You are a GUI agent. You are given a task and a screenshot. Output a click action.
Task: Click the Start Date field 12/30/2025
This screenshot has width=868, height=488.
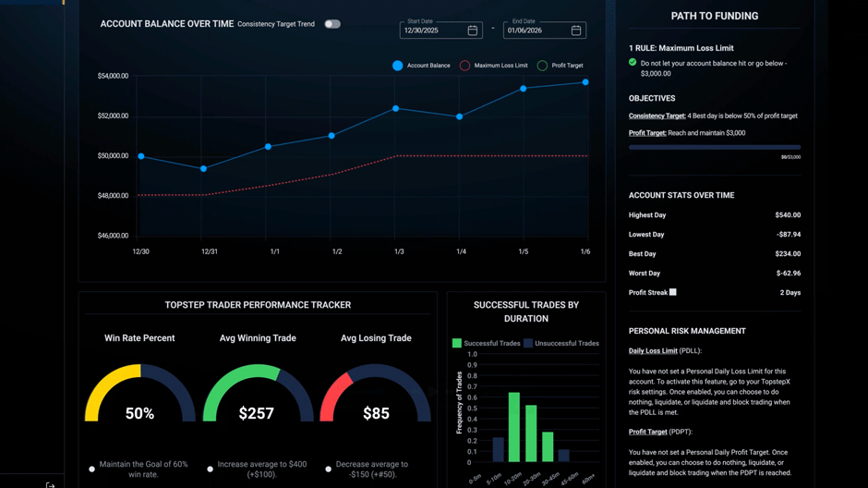click(x=440, y=30)
